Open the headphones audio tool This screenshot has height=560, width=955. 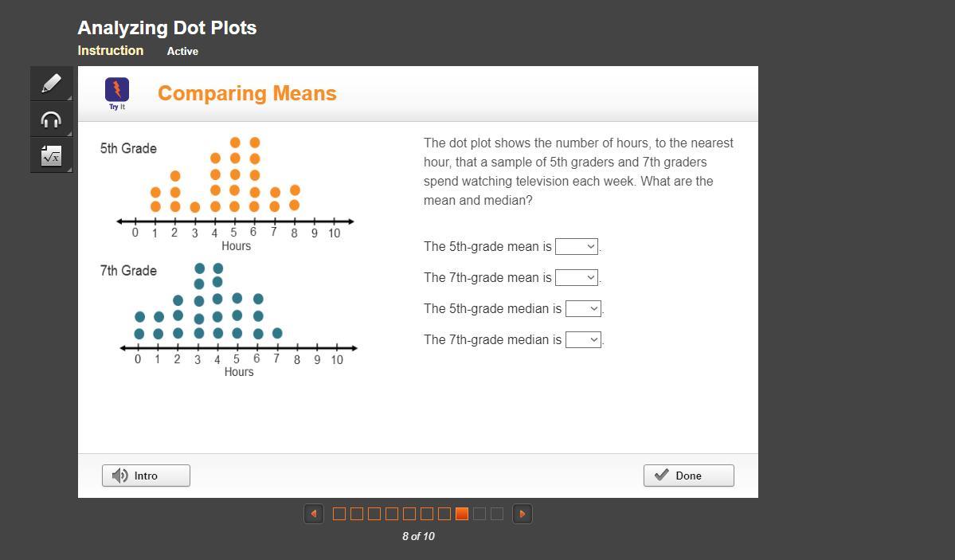pyautogui.click(x=51, y=119)
